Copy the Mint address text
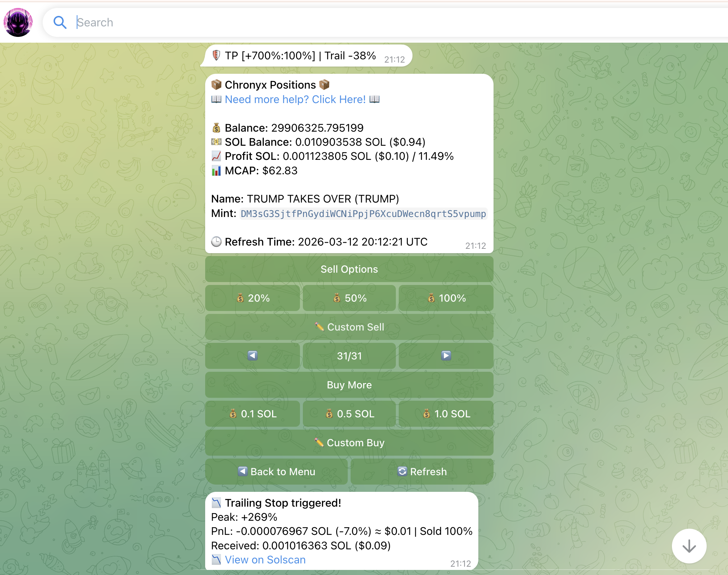Viewport: 728px width, 575px height. 363,214
